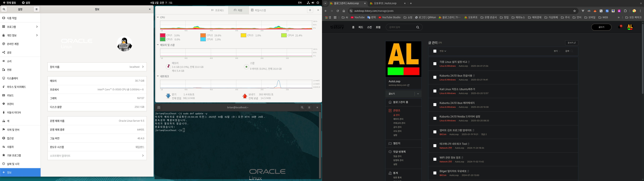Check the box for Kali Linux post
The height and width of the screenshot is (181, 644).
[x=435, y=91]
